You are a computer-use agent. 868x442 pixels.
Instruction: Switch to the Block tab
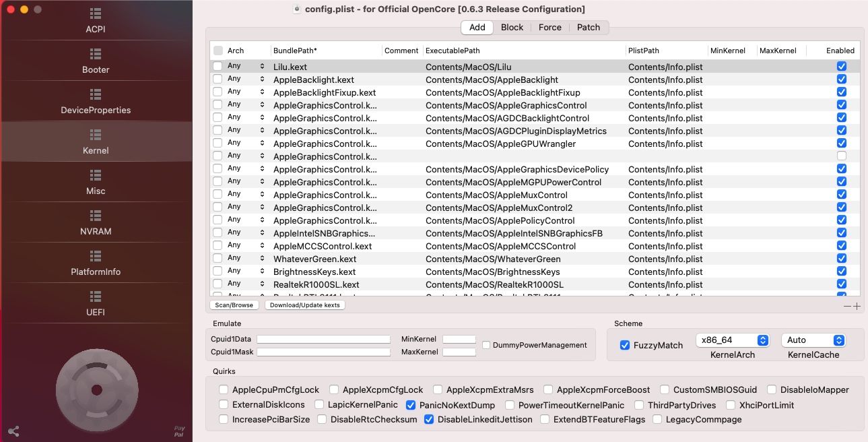[512, 28]
